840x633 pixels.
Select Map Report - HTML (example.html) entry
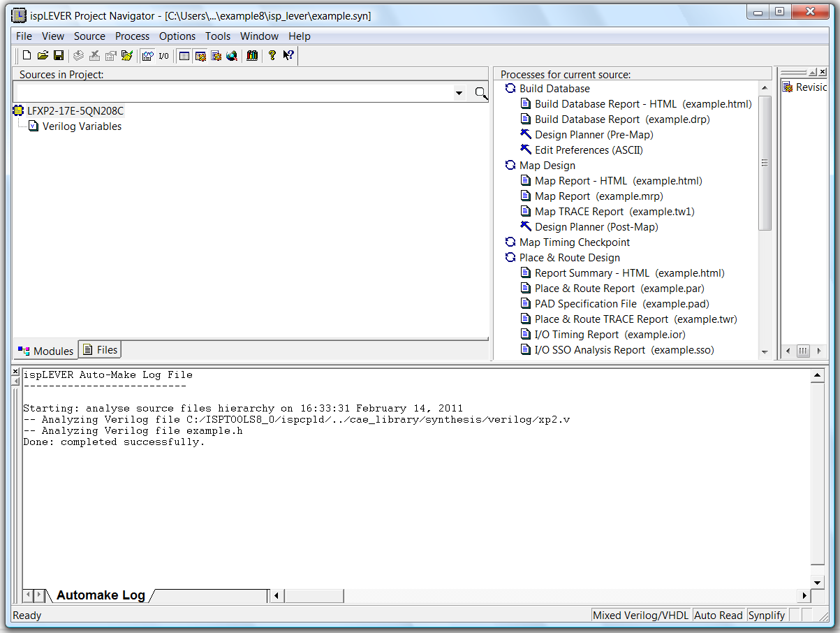coord(619,181)
